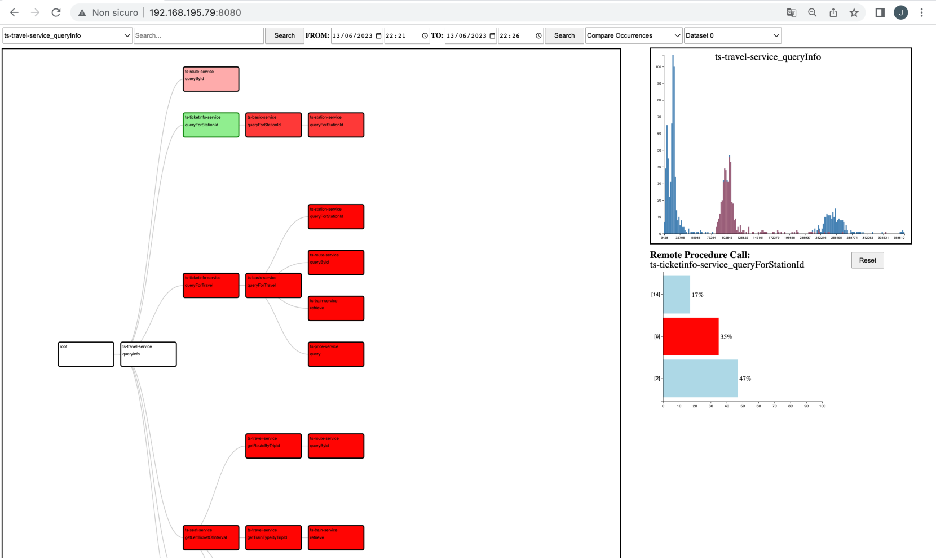Screen dimensions: 936x560
Task: Expand the ts-travel-service_queryInfo dropdown
Action: click(x=67, y=35)
